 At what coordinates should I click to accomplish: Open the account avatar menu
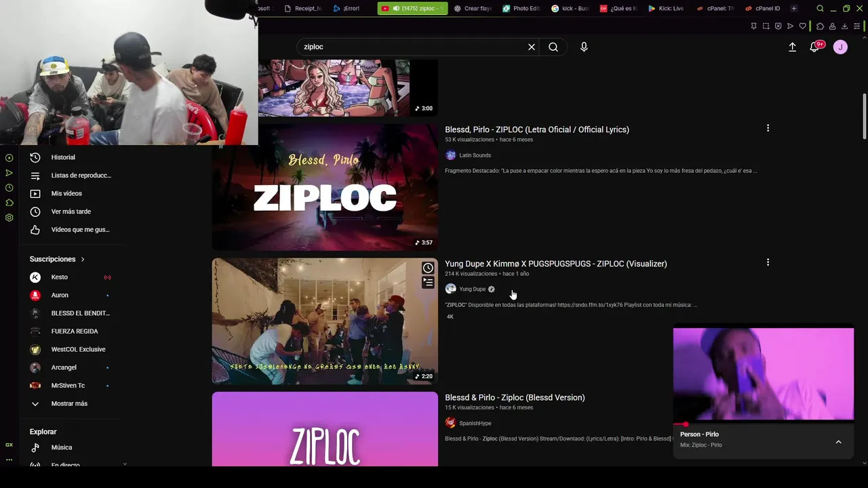(x=840, y=47)
